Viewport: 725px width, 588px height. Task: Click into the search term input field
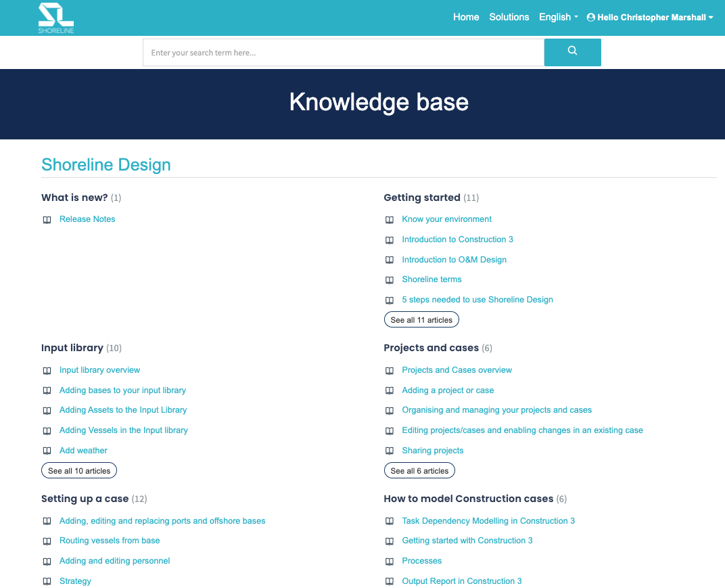[343, 52]
